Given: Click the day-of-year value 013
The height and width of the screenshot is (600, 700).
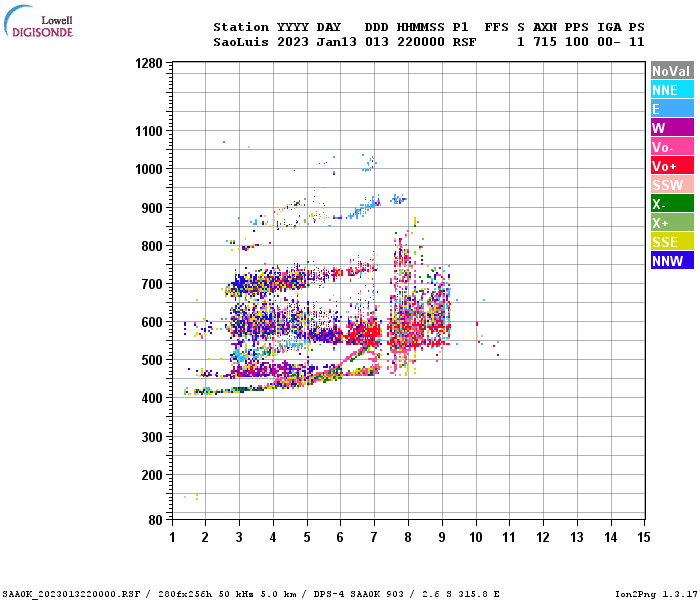Looking at the screenshot, I should pos(377,42).
